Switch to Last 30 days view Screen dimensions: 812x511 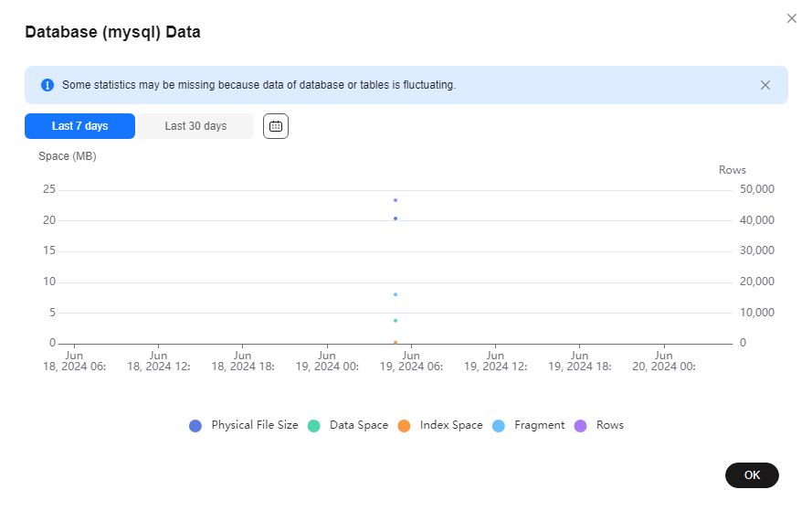195,126
